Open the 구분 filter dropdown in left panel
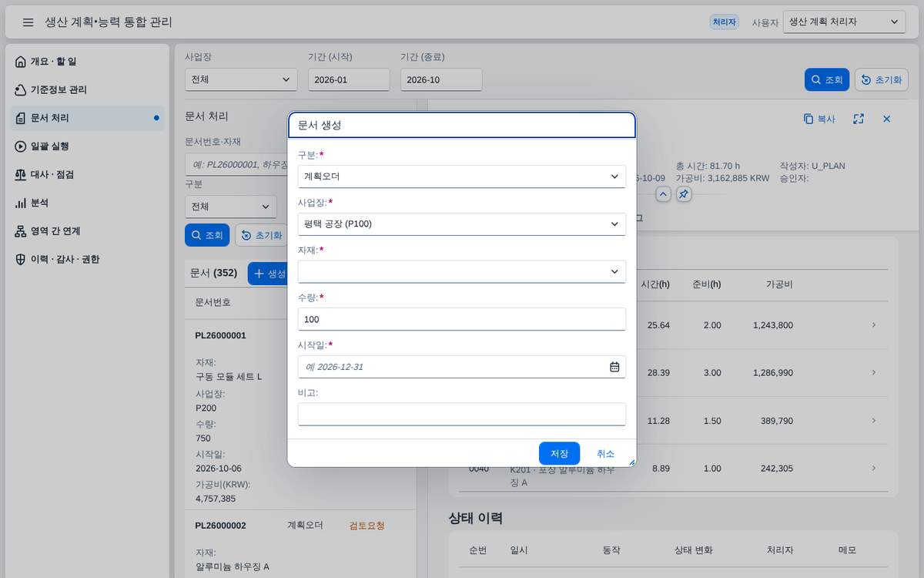The image size is (924, 578). [x=231, y=207]
